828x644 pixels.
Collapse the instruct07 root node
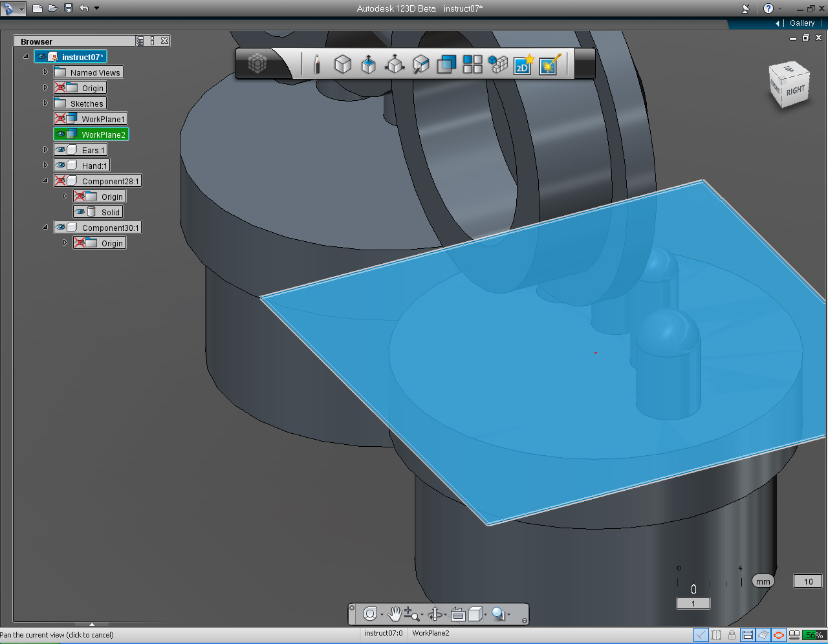click(x=26, y=56)
